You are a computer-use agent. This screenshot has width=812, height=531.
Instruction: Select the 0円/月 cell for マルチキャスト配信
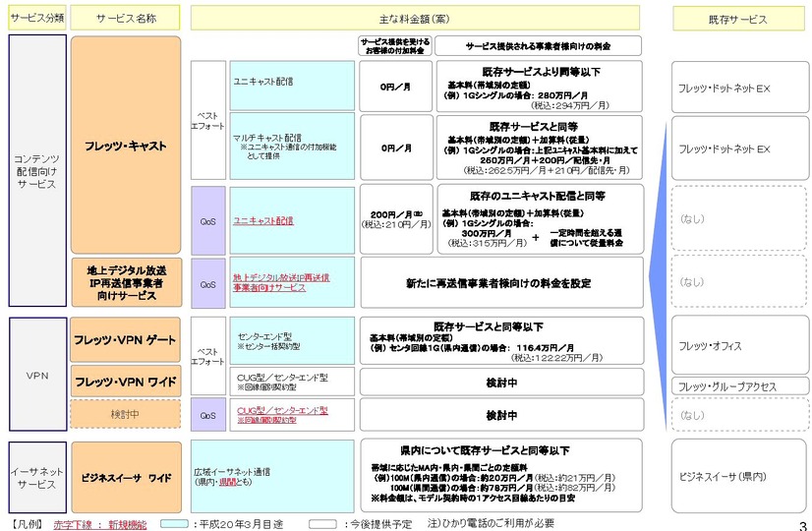tap(396, 147)
